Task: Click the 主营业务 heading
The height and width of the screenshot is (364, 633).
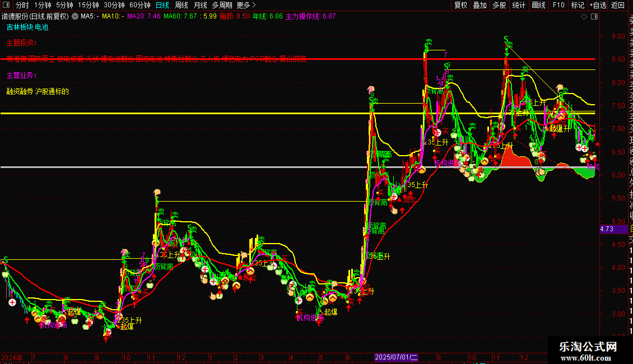Action: 22,76
